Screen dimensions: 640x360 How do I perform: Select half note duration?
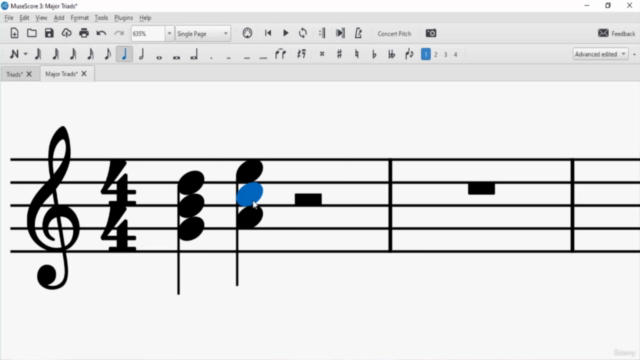point(142,54)
